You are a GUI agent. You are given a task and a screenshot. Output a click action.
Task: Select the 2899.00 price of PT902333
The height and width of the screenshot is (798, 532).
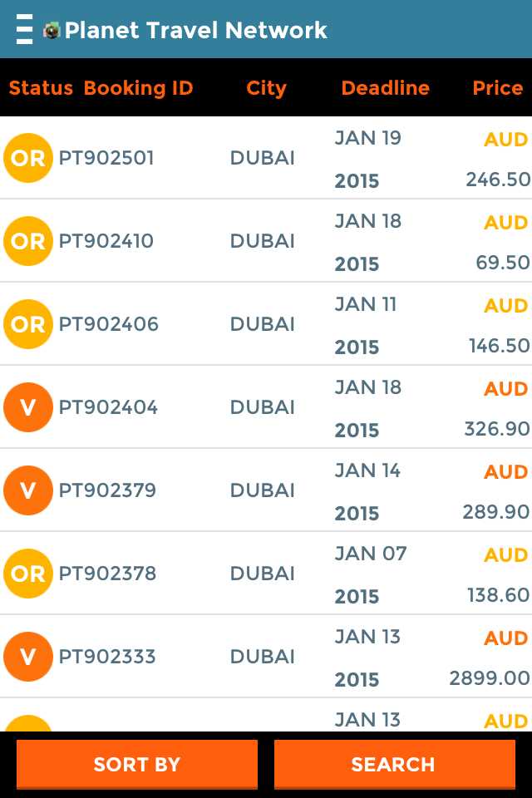(x=490, y=678)
